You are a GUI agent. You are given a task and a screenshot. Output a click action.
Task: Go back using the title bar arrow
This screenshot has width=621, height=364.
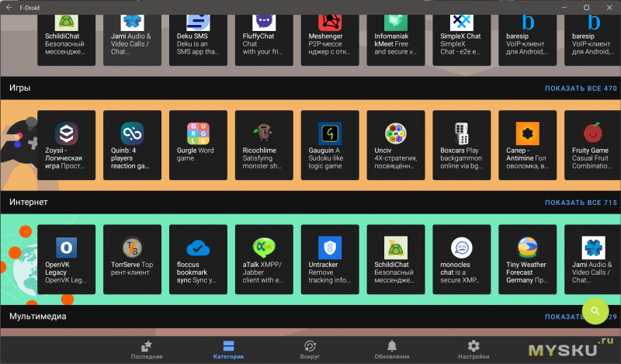click(9, 8)
